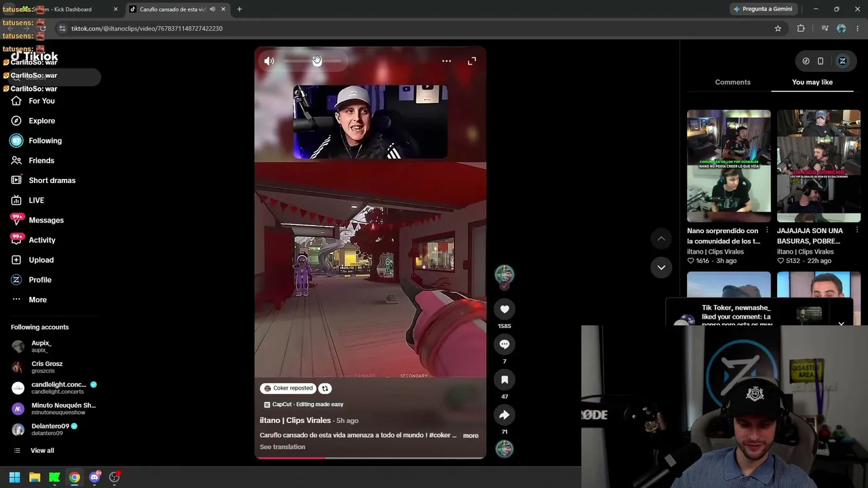Collapse the liked-your-comment notification chevron
Image resolution: width=868 pixels, height=488 pixels.
(x=841, y=323)
